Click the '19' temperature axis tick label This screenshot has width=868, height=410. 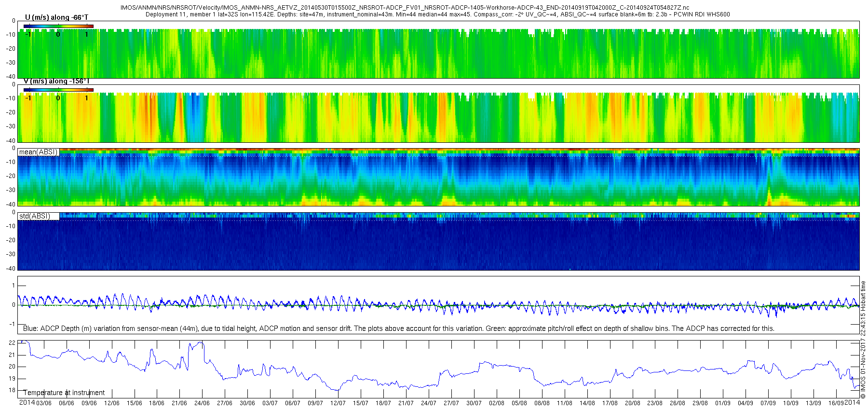(13, 379)
